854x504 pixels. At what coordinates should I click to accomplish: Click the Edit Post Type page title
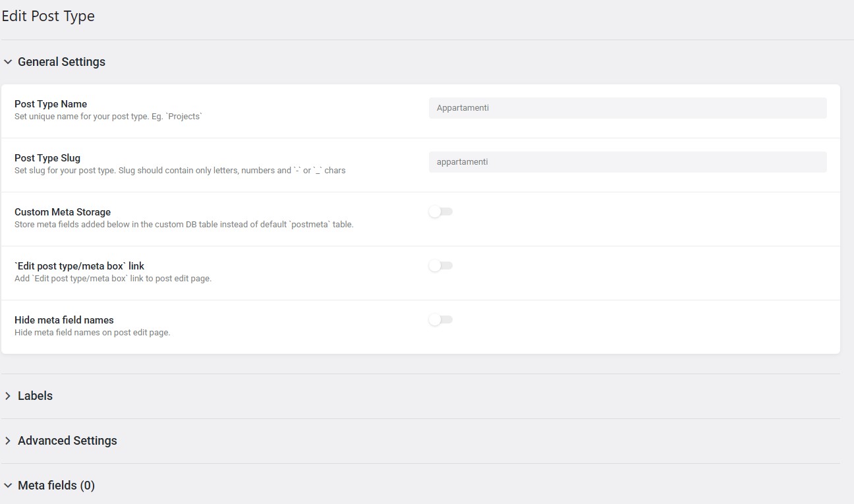pyautogui.click(x=48, y=16)
